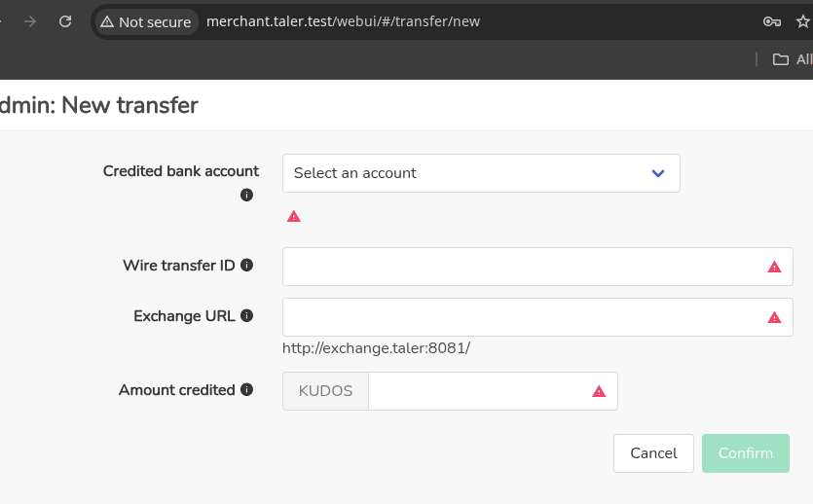Click info icon beside Credited bank account
Viewport: 813px width, 504px height.
click(x=246, y=195)
